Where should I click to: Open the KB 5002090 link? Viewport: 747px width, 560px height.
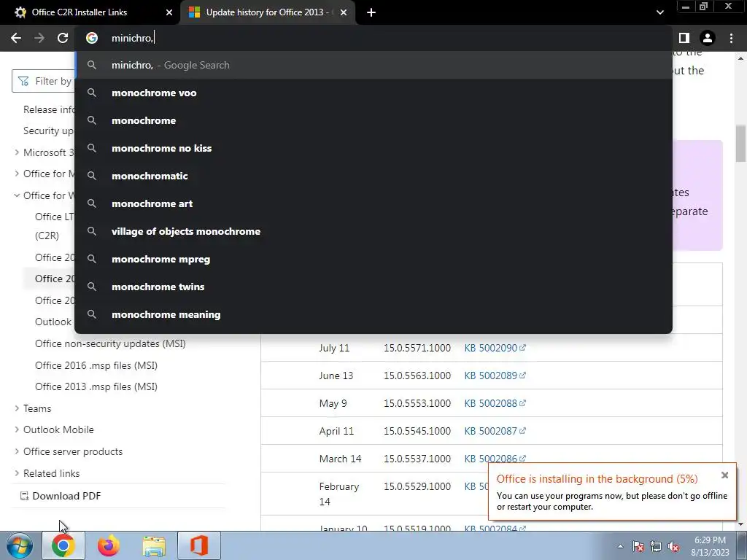tap(495, 348)
